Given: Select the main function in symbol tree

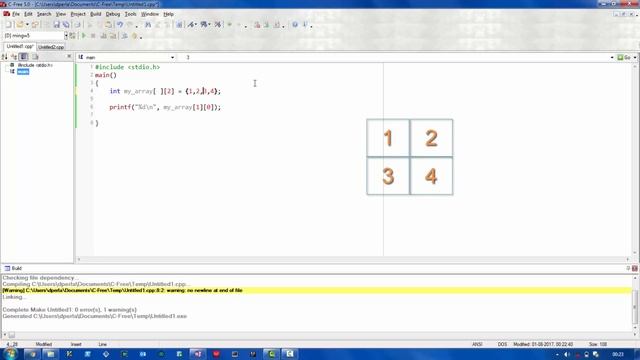Looking at the screenshot, I should [x=23, y=71].
